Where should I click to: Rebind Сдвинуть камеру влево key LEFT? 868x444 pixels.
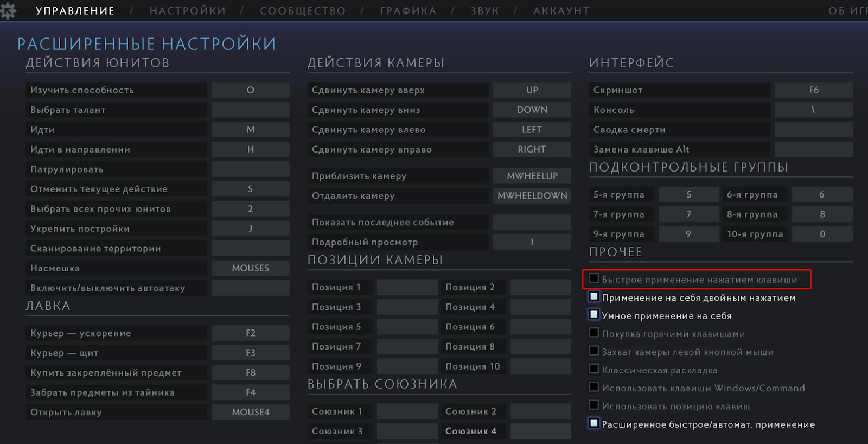tap(532, 130)
